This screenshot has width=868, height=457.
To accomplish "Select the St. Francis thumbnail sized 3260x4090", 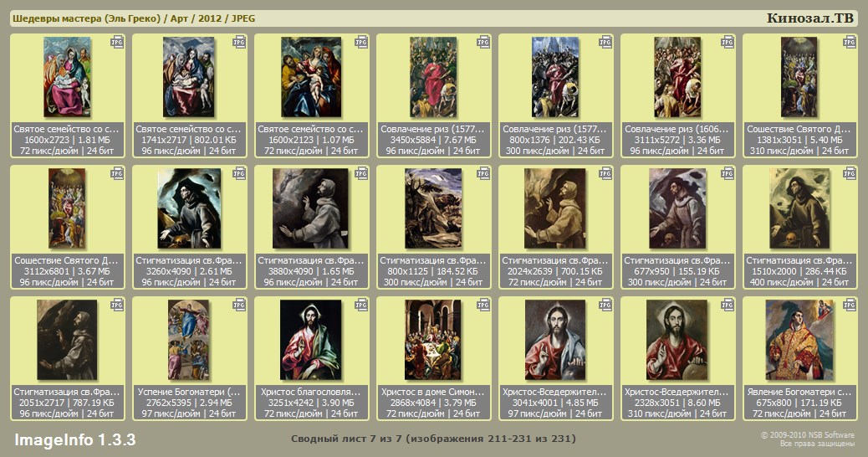I will point(189,208).
